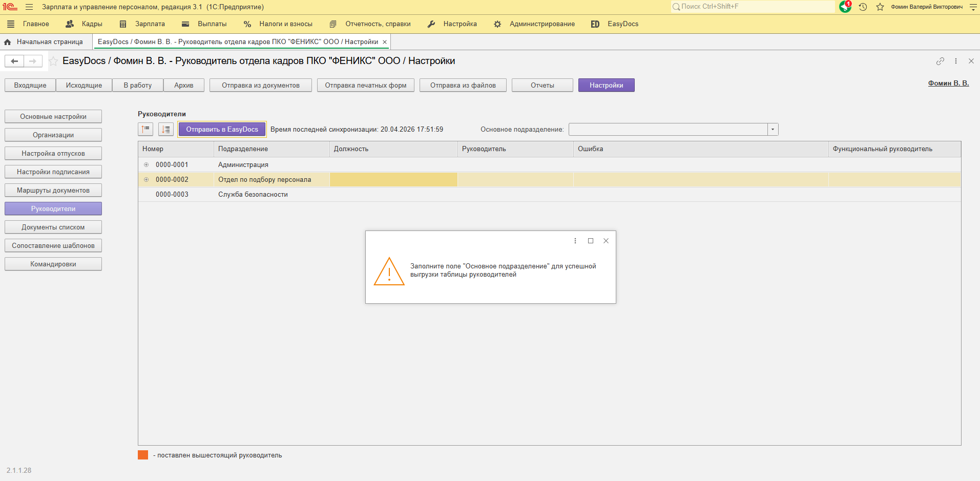Click the Должность column header
The height and width of the screenshot is (481, 980).
point(393,149)
